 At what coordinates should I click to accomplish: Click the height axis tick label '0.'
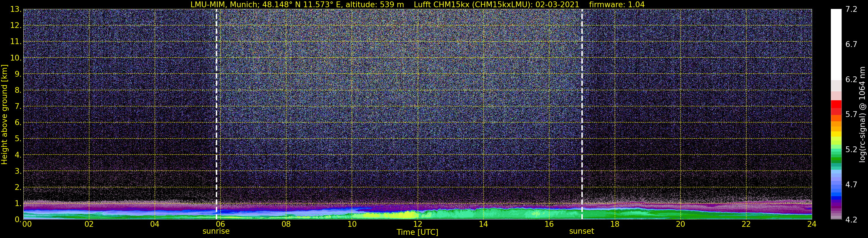click(x=18, y=220)
